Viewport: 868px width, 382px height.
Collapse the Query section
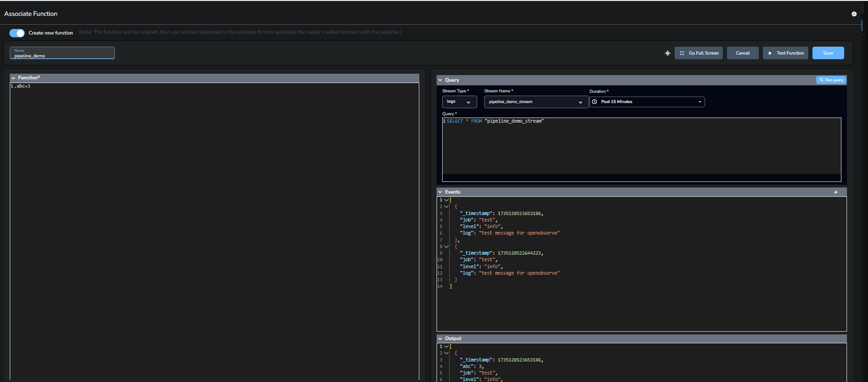[440, 80]
